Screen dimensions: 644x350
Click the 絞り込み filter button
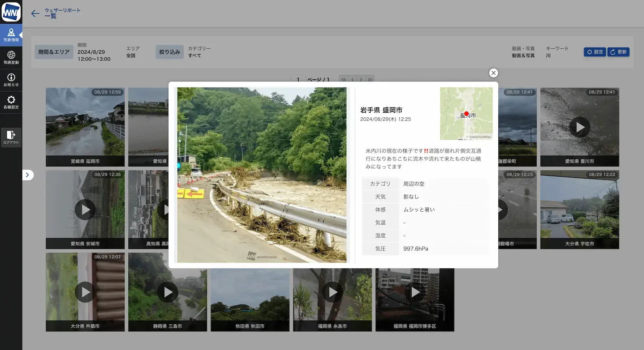[169, 52]
